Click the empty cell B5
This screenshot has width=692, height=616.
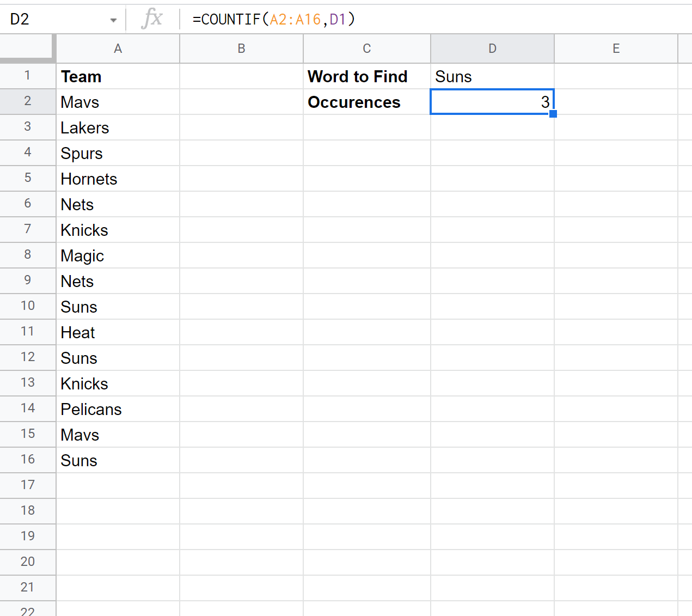pos(241,178)
